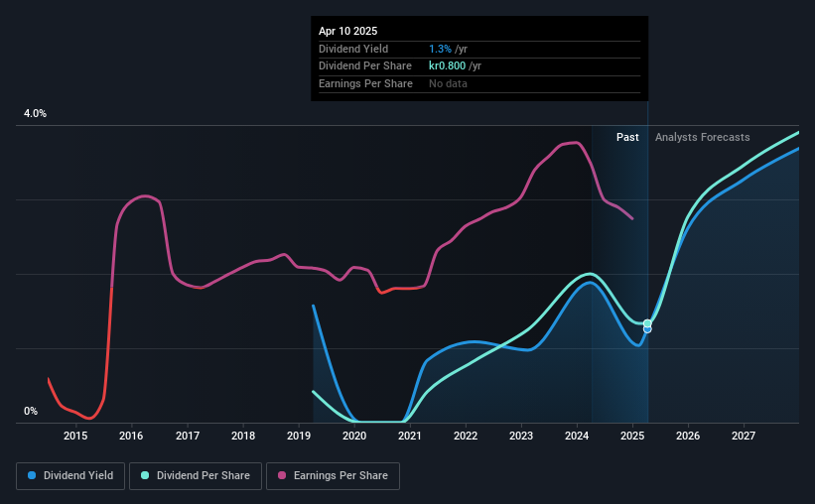The height and width of the screenshot is (504, 815).
Task: Click the 2027 x-axis year label
Action: 744,436
